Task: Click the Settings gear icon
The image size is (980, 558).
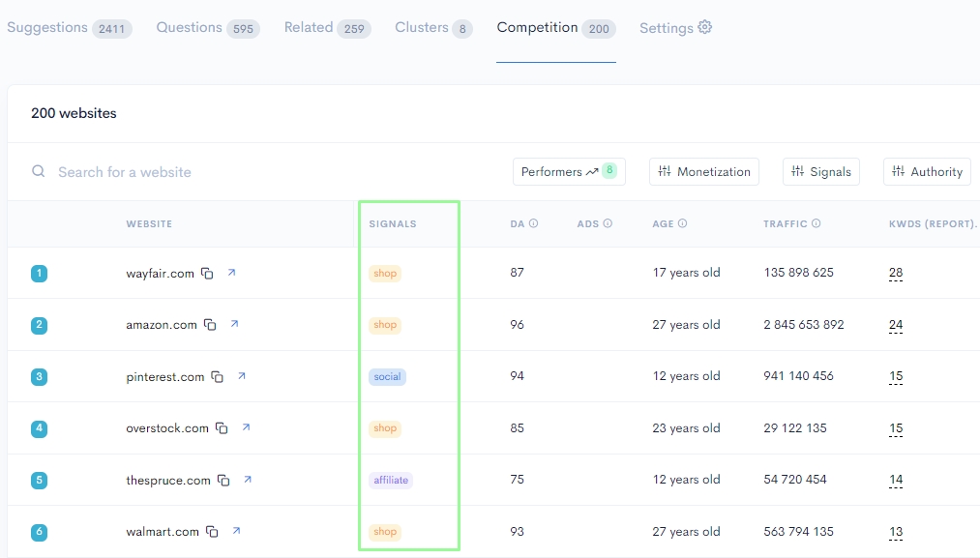Action: tap(705, 27)
